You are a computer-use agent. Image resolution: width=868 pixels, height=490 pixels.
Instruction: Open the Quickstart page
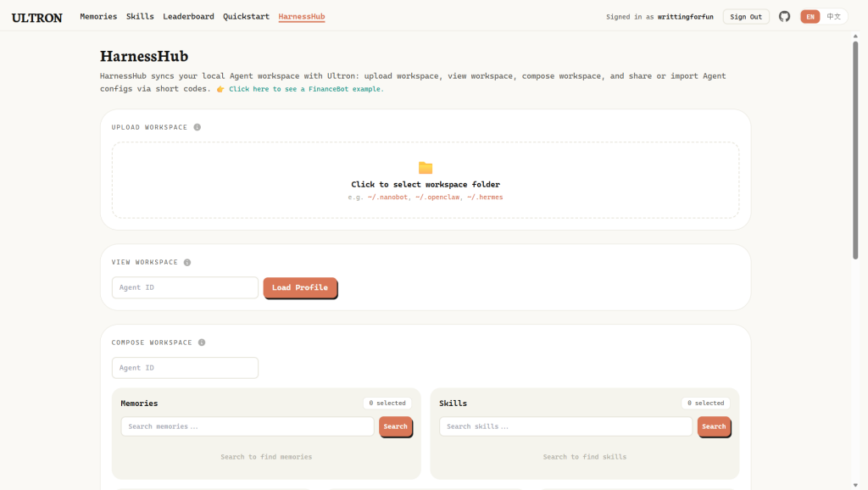pos(247,17)
